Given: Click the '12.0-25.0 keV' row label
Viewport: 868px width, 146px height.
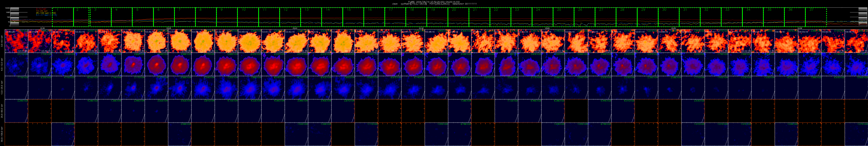Looking at the screenshot, I should click(2, 87).
